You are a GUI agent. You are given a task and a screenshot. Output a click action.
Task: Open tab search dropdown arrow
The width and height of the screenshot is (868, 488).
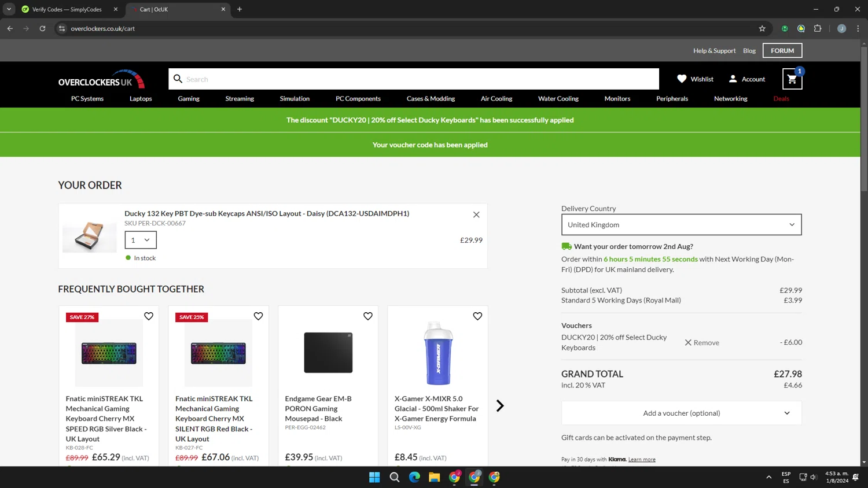[x=9, y=9]
